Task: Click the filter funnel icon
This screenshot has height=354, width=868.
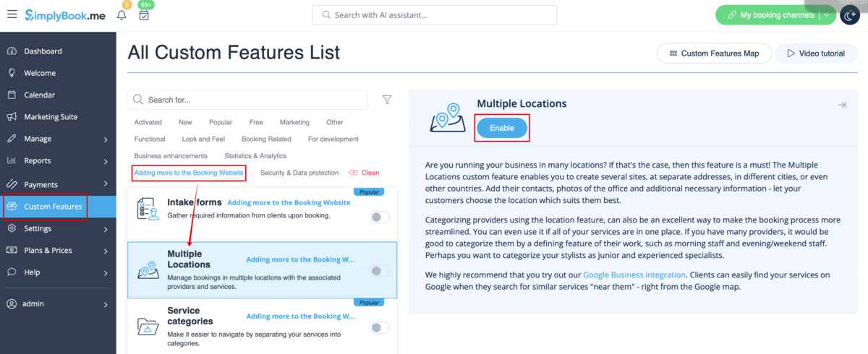Action: (387, 100)
